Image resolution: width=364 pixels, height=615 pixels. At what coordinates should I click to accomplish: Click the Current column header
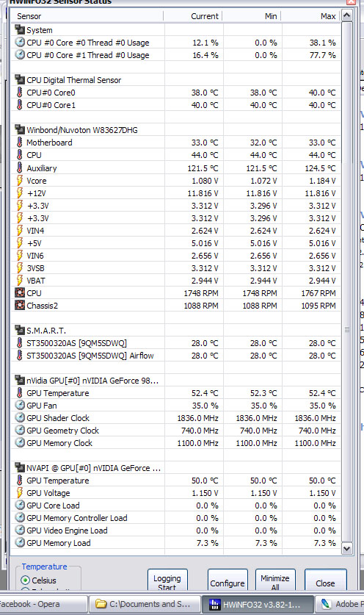click(193, 16)
